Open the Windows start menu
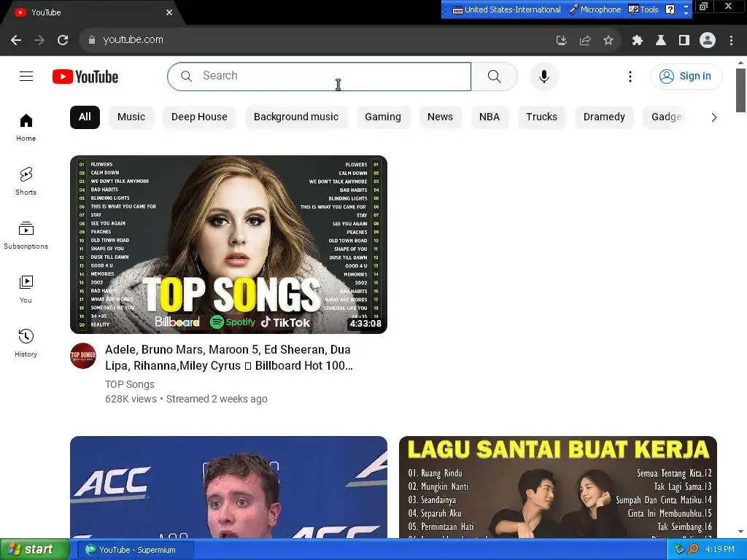 pyautogui.click(x=35, y=550)
